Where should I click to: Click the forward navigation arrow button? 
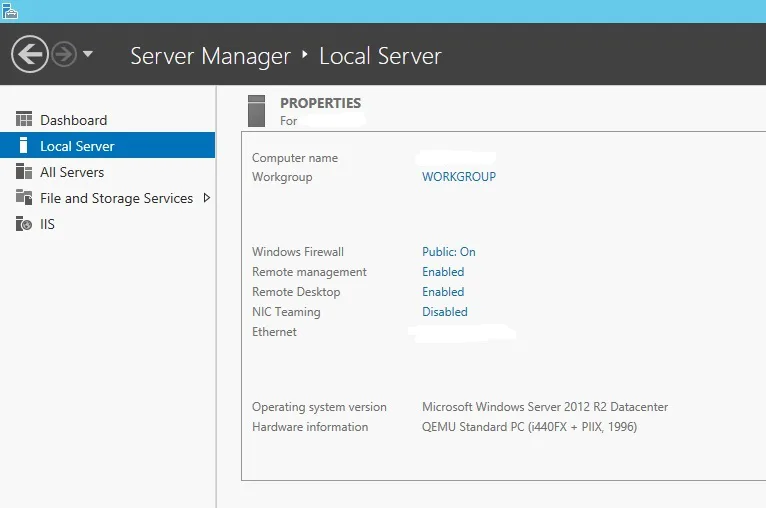click(x=64, y=54)
